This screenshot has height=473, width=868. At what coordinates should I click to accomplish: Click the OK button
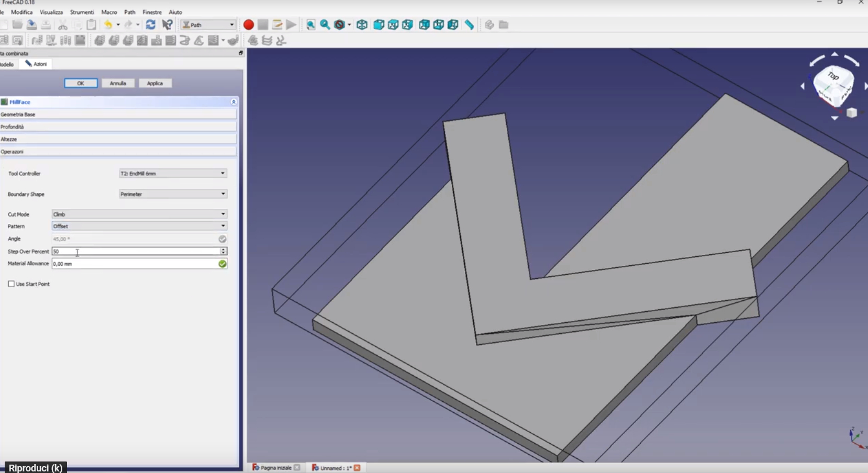81,83
